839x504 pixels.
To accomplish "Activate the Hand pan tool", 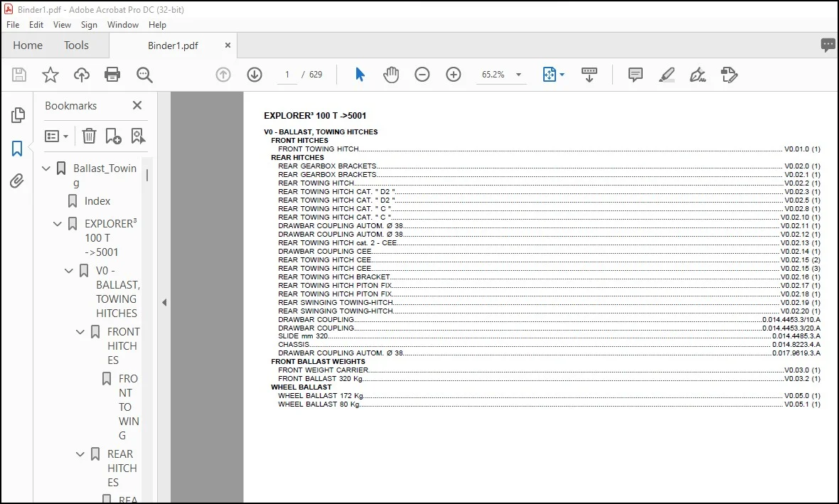I will point(391,75).
